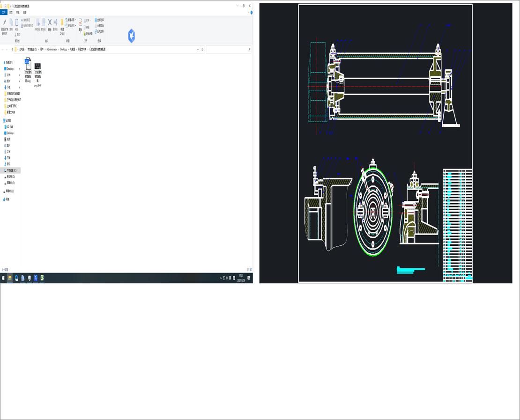Click the 粘贴 (Paste) icon on ribbon
The width and height of the screenshot is (520, 420).
[17, 22]
